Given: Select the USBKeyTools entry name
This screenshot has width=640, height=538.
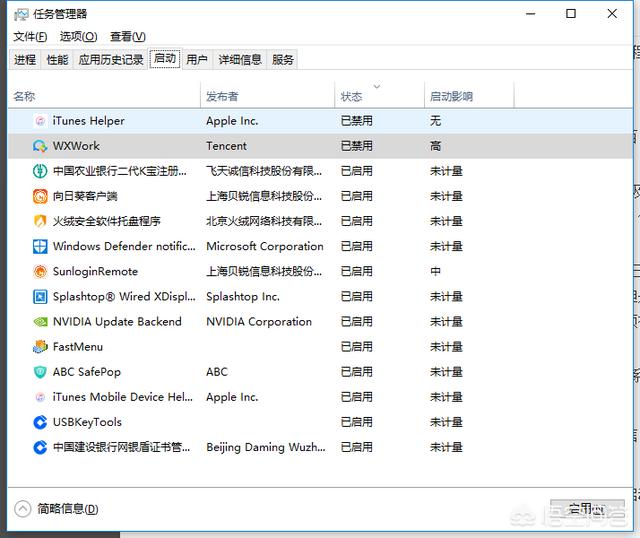Looking at the screenshot, I should (x=87, y=422).
